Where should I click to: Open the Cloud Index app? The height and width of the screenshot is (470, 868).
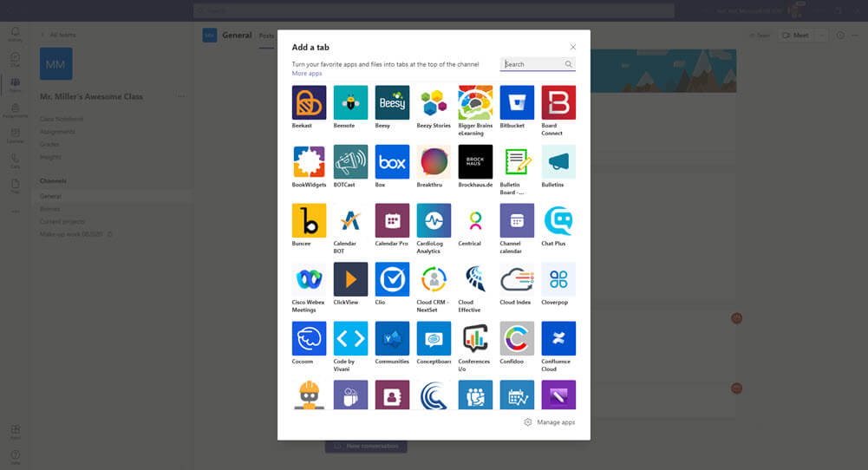(517, 279)
